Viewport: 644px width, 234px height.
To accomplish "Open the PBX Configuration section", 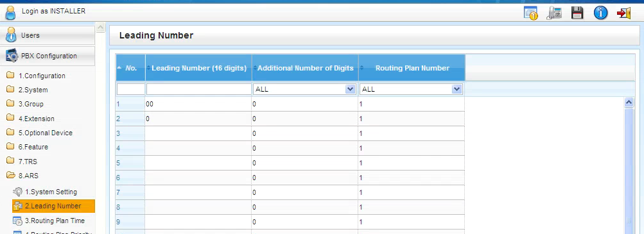I will coord(48,56).
